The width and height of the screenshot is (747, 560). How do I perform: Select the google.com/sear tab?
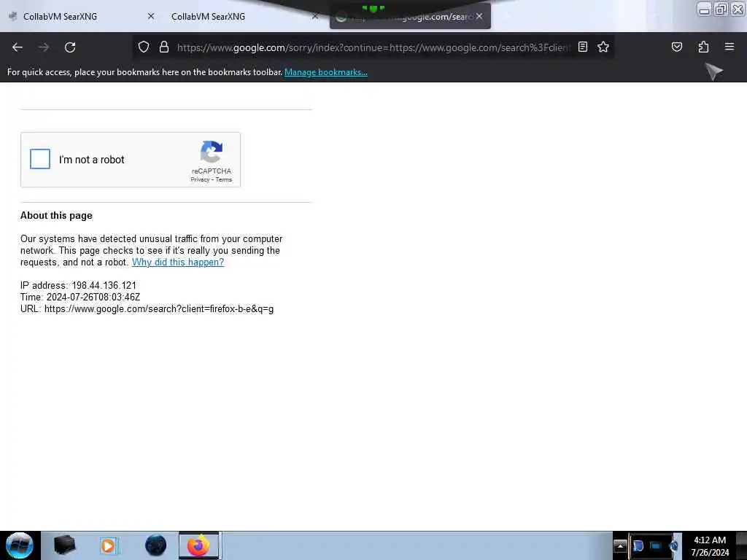(x=410, y=16)
